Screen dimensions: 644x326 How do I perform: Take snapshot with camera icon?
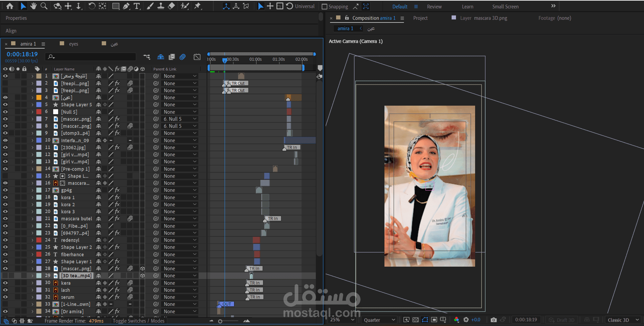tap(493, 320)
